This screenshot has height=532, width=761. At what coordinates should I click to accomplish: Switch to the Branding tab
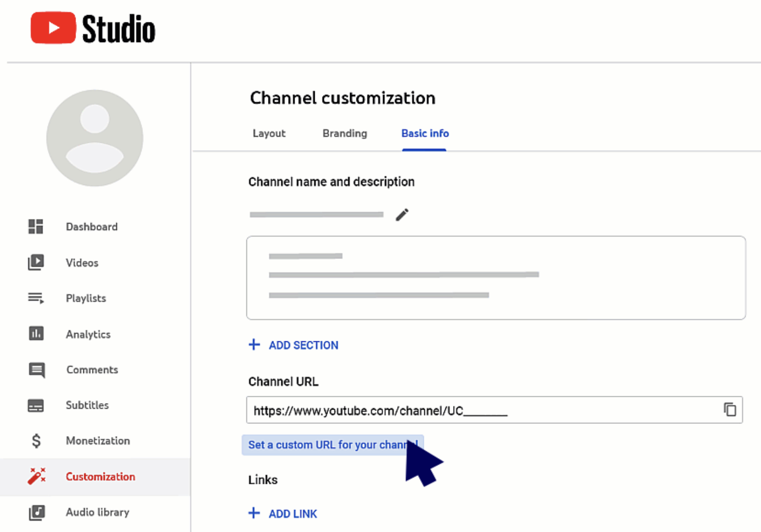[x=344, y=134]
